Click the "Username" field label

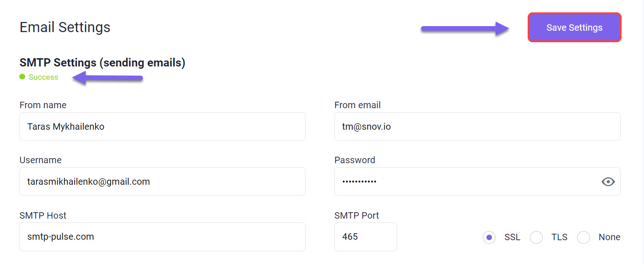click(40, 160)
